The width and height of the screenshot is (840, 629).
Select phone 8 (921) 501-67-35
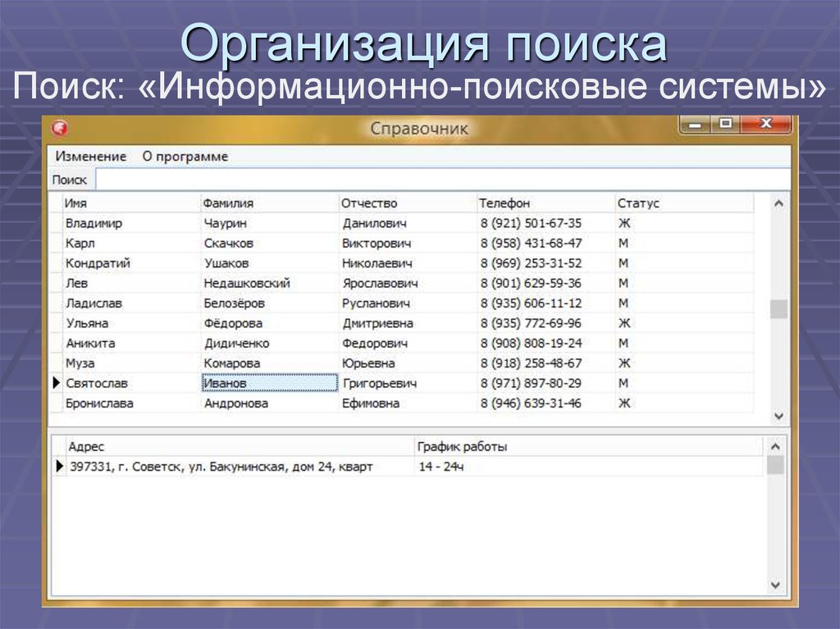tap(546, 223)
